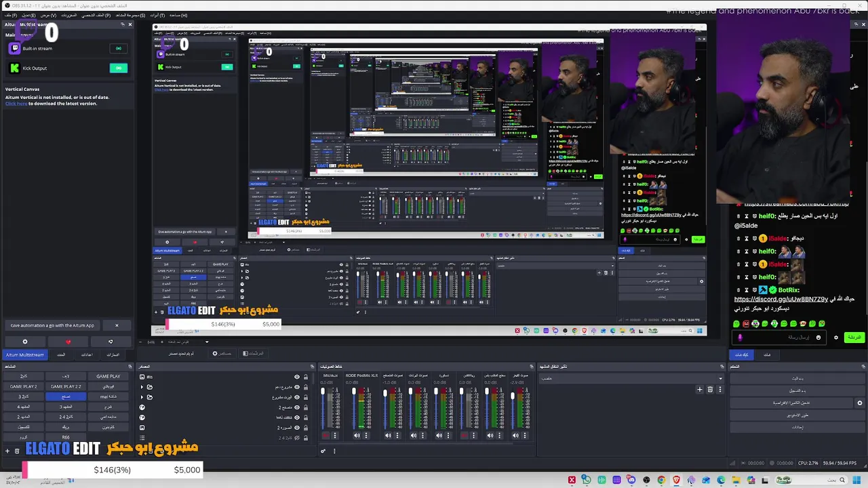
Task: Toggle lock on second source group
Action: point(306,387)
